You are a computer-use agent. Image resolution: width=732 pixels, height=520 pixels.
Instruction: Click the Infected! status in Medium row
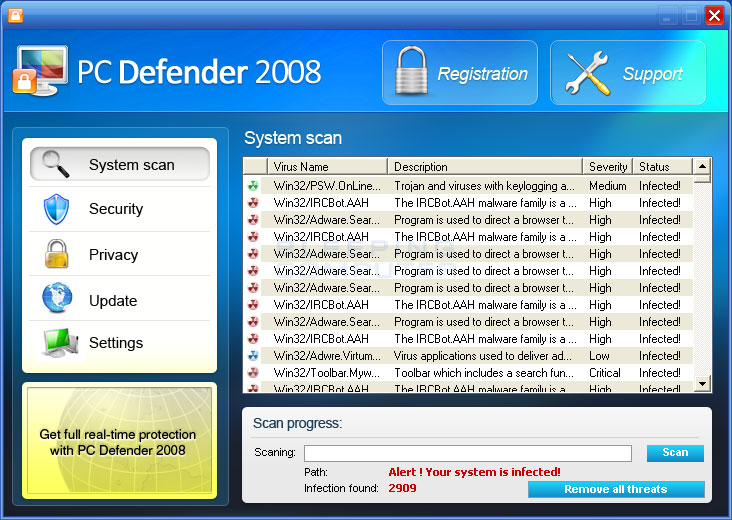660,186
